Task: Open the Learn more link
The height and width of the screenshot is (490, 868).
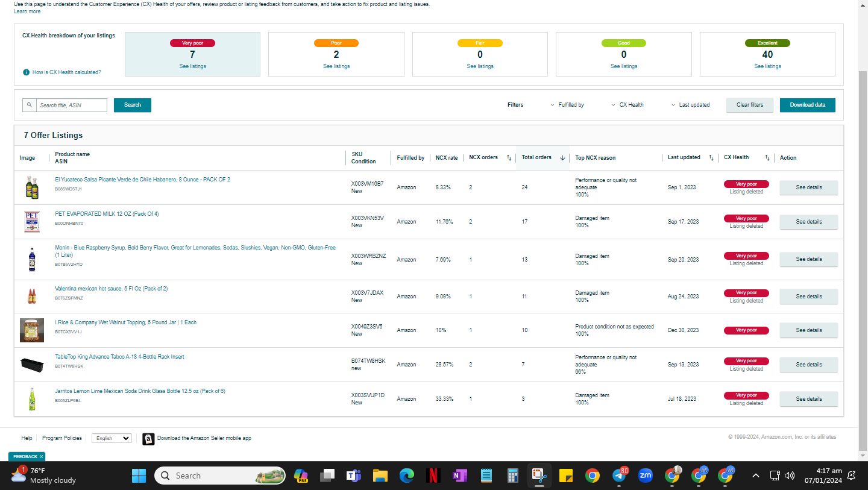Action: [x=27, y=11]
